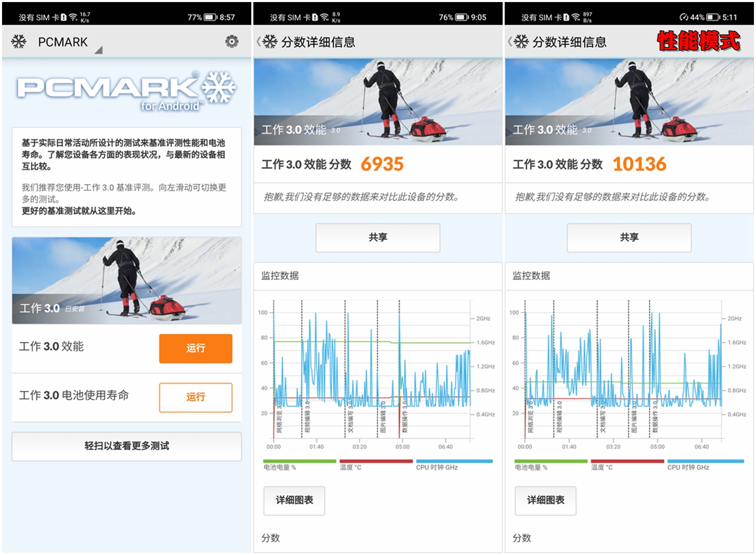Go back via snowflake icon on 6935 score screen
Image resolution: width=756 pixels, height=555 pixels.
pos(269,42)
